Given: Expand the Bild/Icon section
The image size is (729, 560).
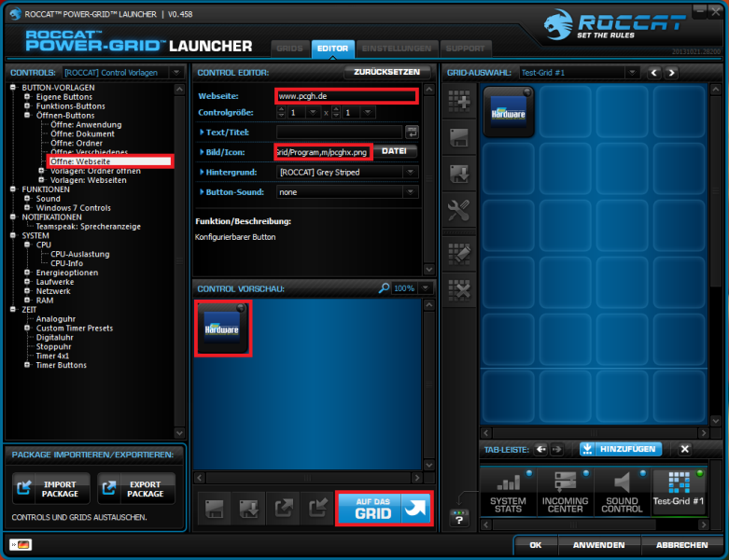Looking at the screenshot, I should point(202,152).
